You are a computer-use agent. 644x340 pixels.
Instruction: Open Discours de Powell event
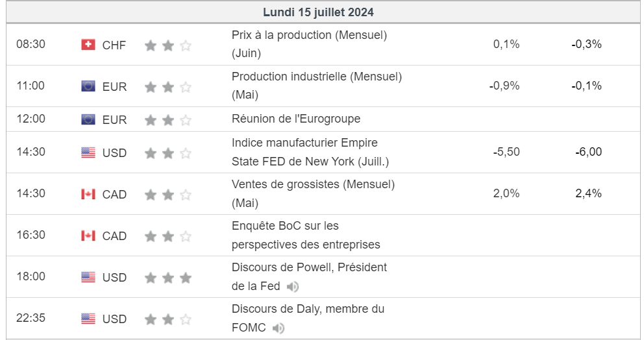click(309, 276)
